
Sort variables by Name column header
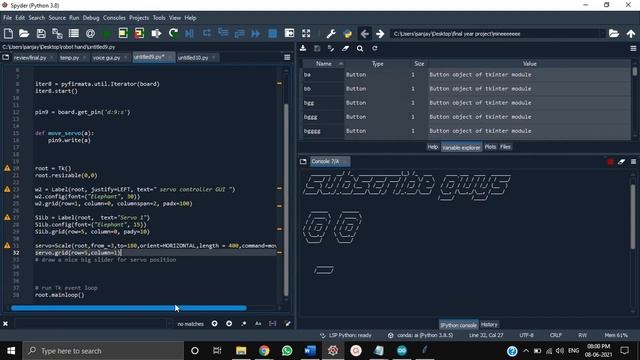[x=324, y=64]
